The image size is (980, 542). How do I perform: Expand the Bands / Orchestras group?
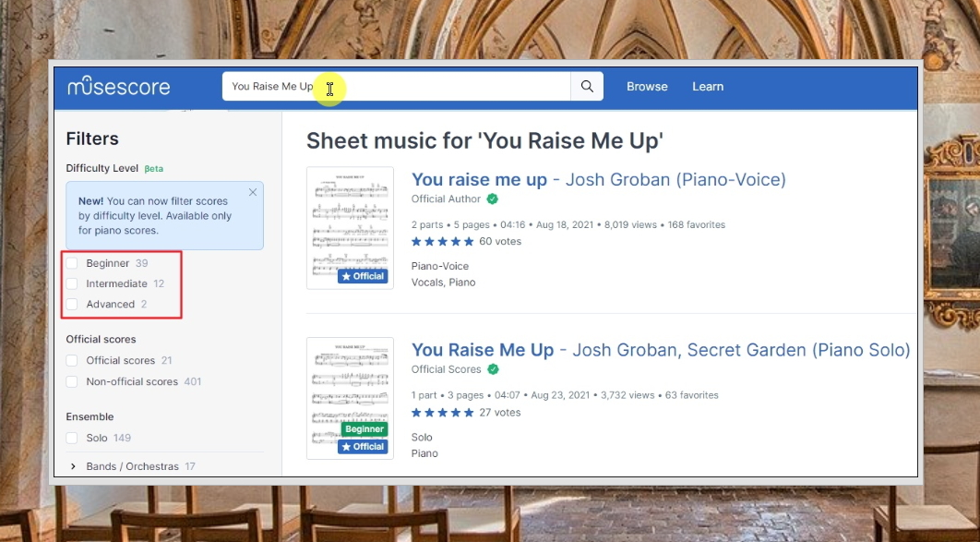coord(73,466)
